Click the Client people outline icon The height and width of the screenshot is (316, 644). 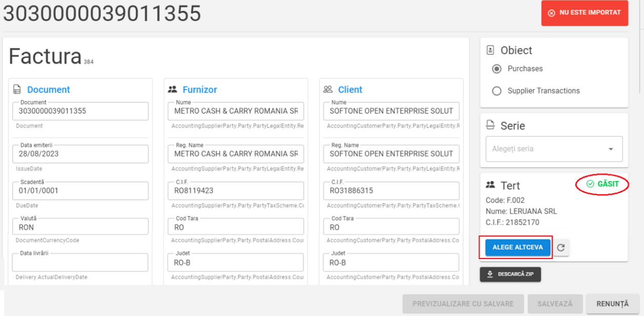click(x=328, y=89)
